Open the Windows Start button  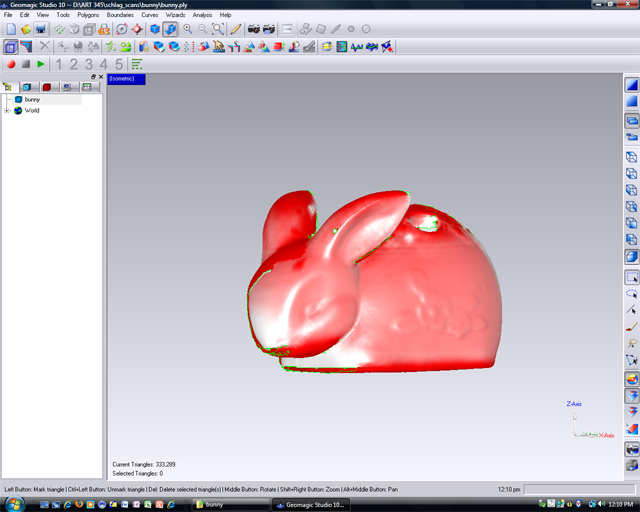point(15,504)
